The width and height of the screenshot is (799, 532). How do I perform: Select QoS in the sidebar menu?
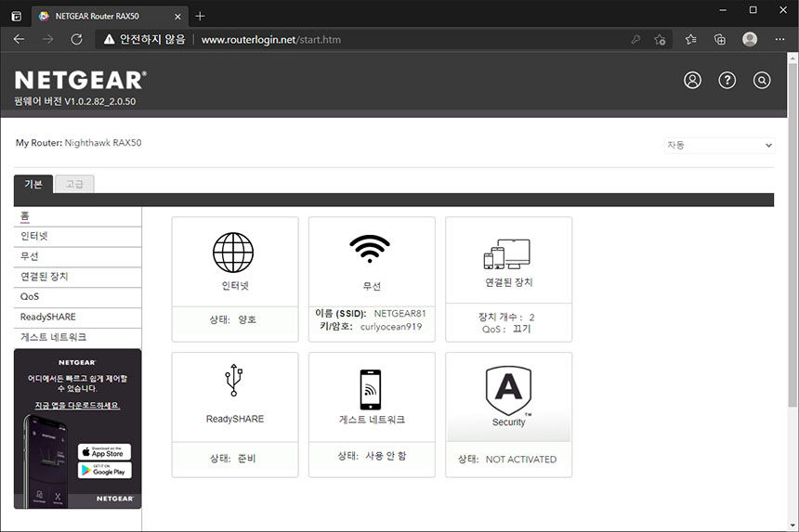click(77, 297)
